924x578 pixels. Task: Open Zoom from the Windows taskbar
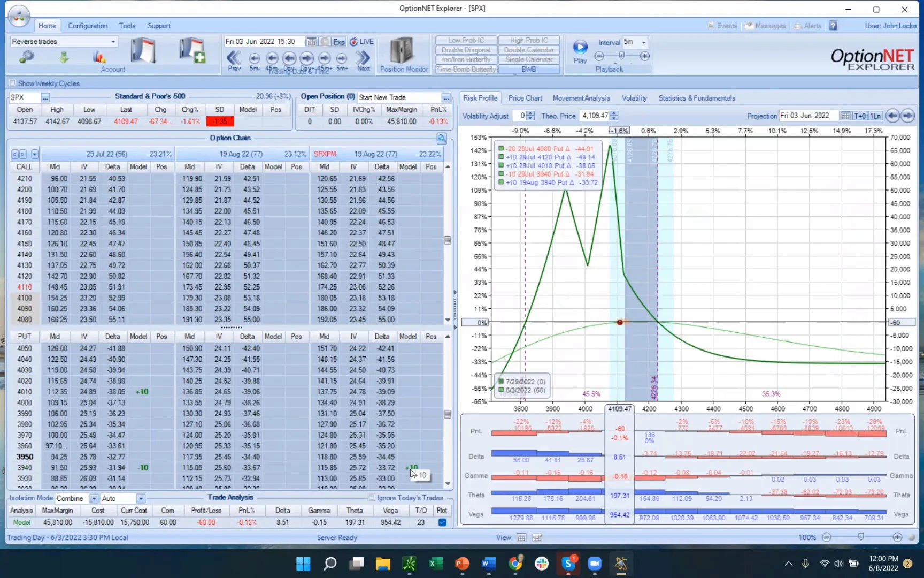point(595,564)
